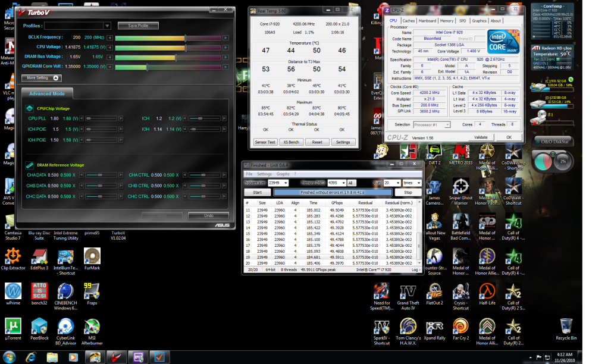Open the FurMark desktop icon
The width and height of the screenshot is (608, 364).
point(92,259)
